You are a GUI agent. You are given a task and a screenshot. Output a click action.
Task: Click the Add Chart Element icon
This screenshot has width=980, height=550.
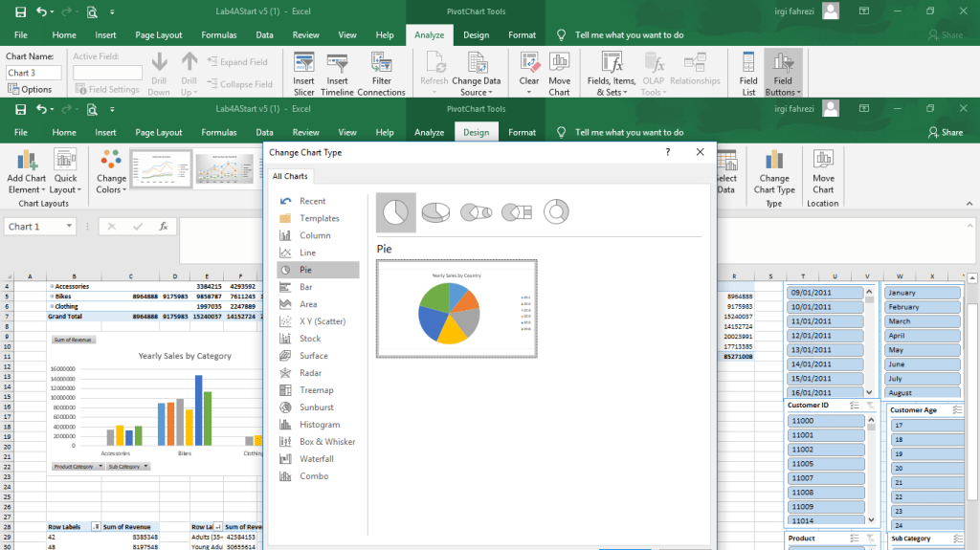pyautogui.click(x=26, y=160)
